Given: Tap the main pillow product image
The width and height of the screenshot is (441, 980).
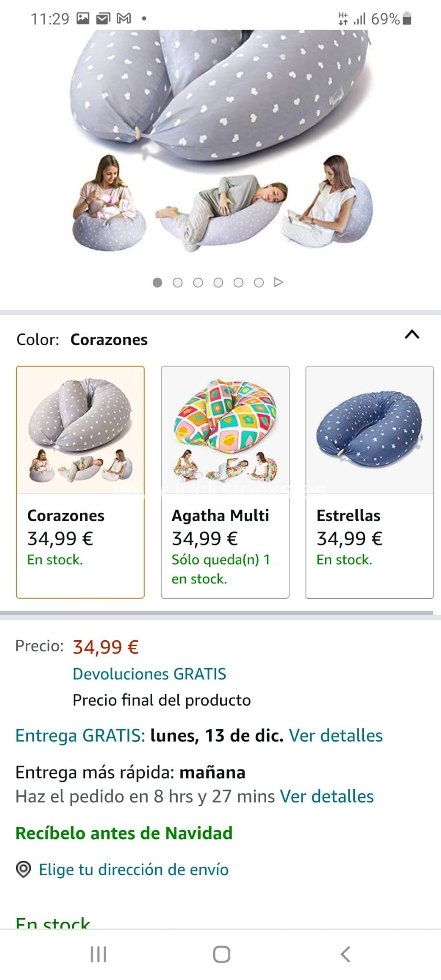Looking at the screenshot, I should (x=221, y=144).
